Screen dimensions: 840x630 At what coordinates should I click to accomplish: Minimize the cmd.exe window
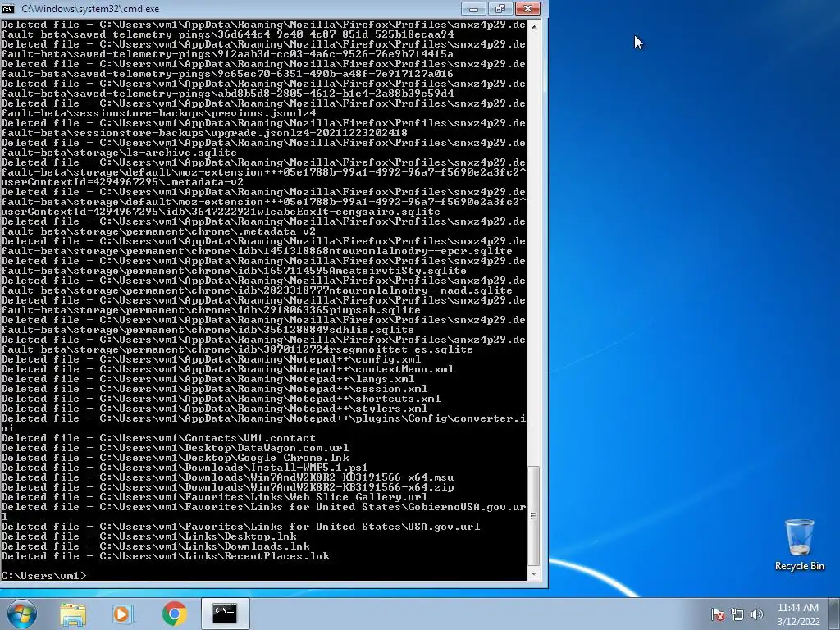pos(473,8)
